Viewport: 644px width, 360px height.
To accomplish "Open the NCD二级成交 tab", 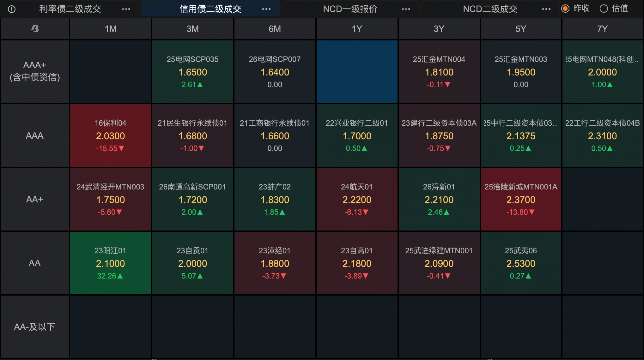I will pos(490,9).
